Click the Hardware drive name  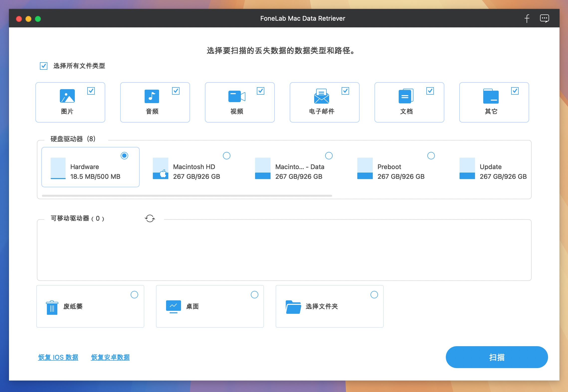pyautogui.click(x=85, y=167)
